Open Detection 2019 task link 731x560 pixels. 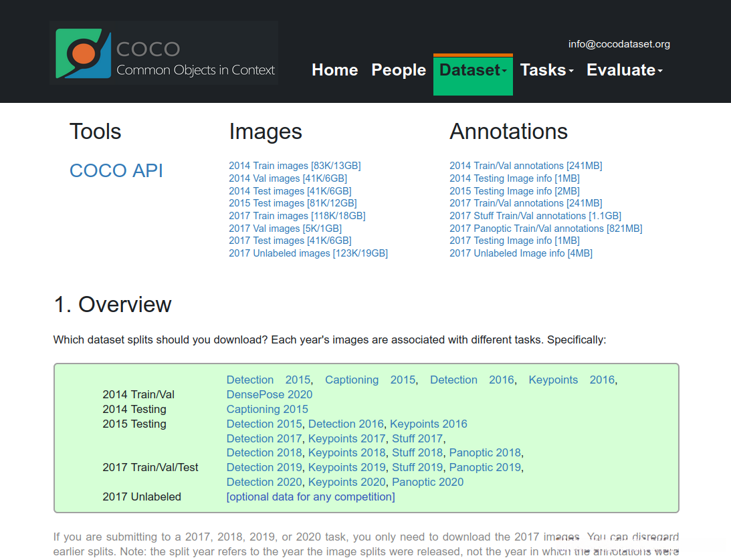[x=264, y=467]
